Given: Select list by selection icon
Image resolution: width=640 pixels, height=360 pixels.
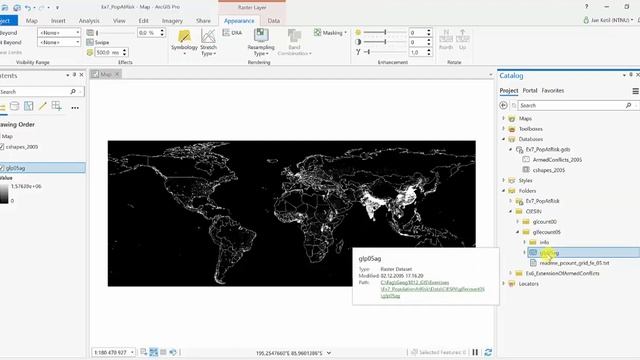Looking at the screenshot, I should [x=29, y=107].
